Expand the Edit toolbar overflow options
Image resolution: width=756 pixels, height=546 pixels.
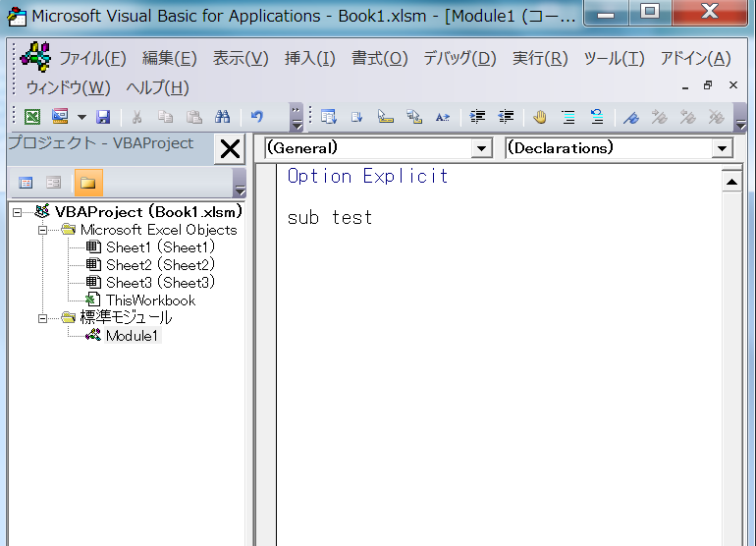(x=740, y=117)
